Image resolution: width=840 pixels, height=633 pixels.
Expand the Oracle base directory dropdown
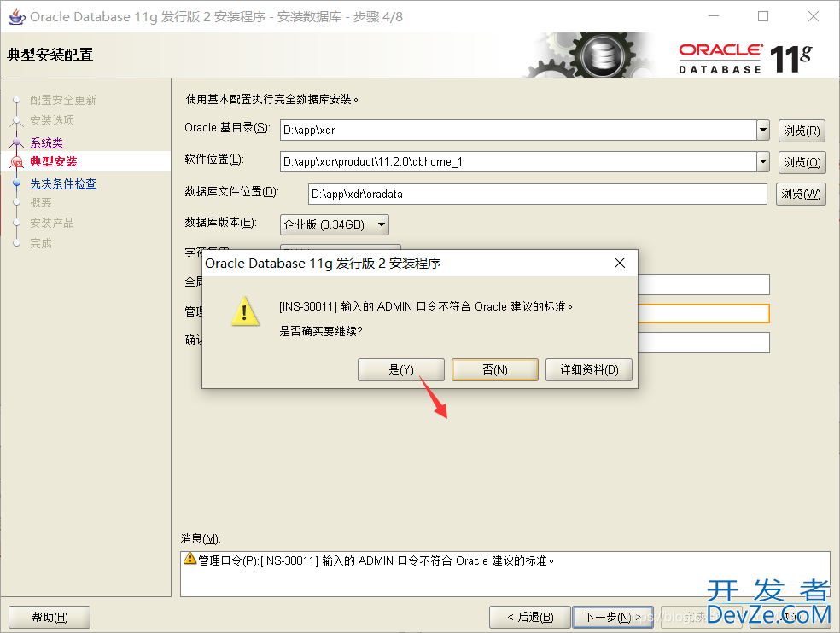tap(763, 131)
